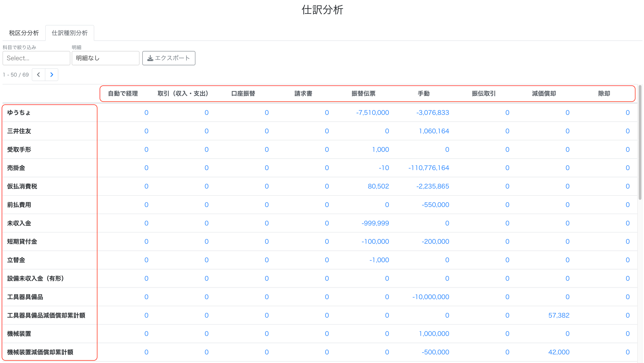The width and height of the screenshot is (644, 363).
Task: Click the 機械装置 row label
Action: [x=19, y=334]
